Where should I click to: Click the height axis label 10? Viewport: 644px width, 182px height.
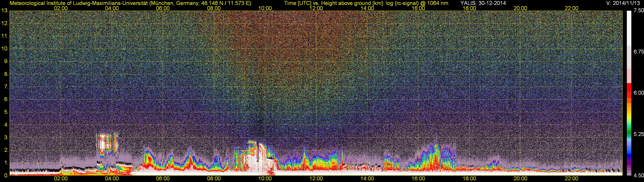(x=5, y=49)
